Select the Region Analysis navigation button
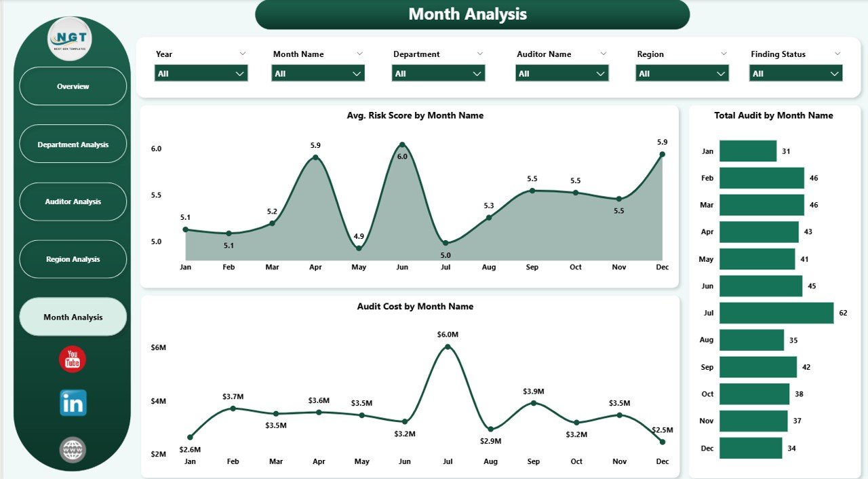The height and width of the screenshot is (479, 868). click(x=73, y=258)
